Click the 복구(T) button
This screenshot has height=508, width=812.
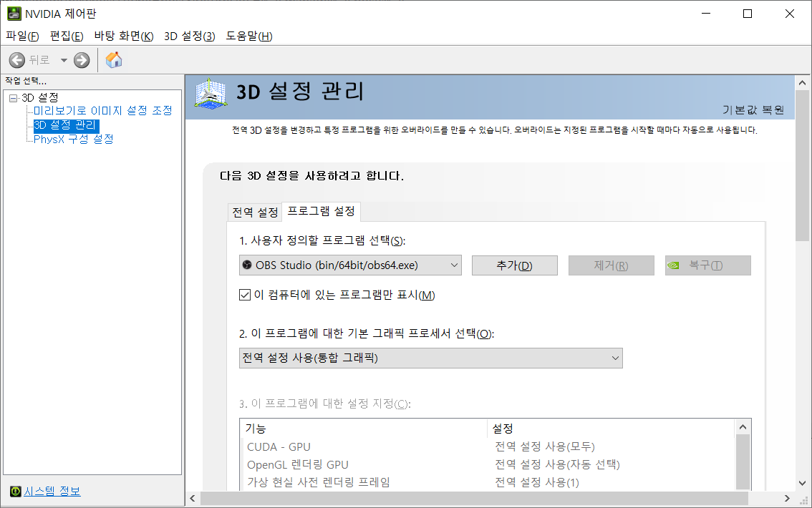pyautogui.click(x=708, y=265)
